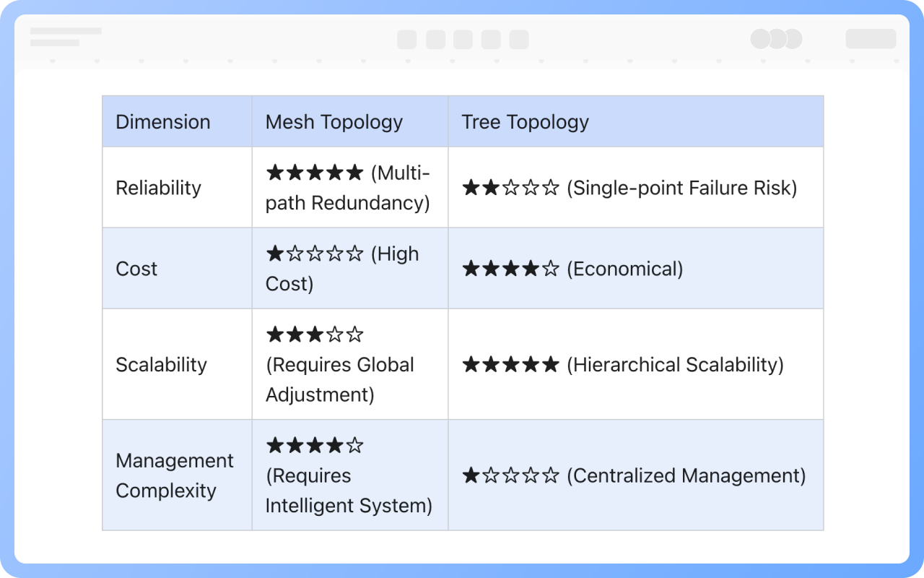Click the Multi-path Redundancy five-star cell
924x578 pixels.
(348, 188)
